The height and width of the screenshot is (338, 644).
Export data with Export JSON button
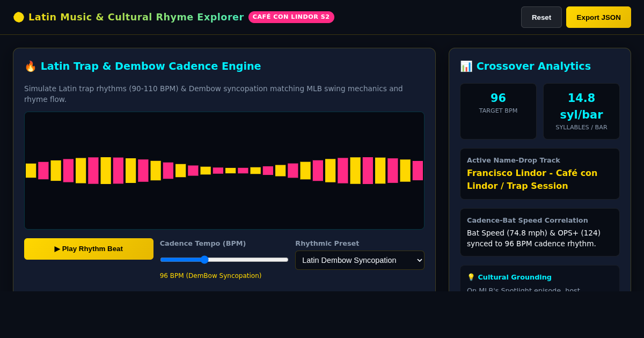coord(598,17)
